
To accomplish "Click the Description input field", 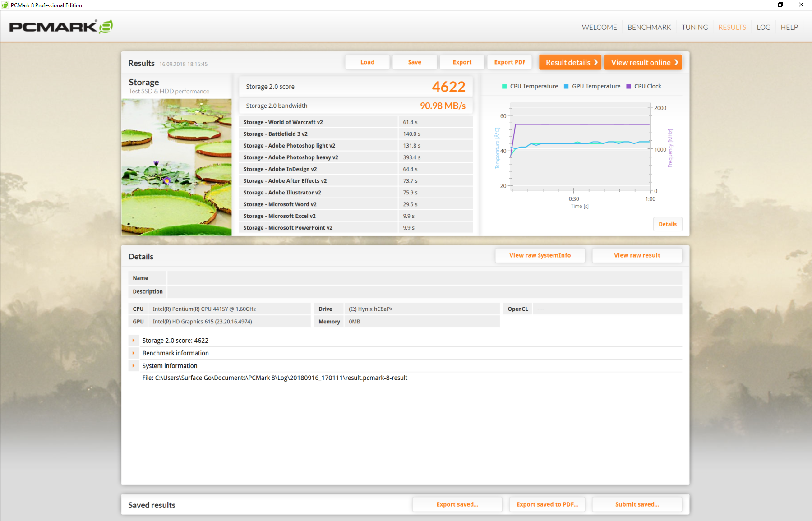I will pyautogui.click(x=424, y=291).
